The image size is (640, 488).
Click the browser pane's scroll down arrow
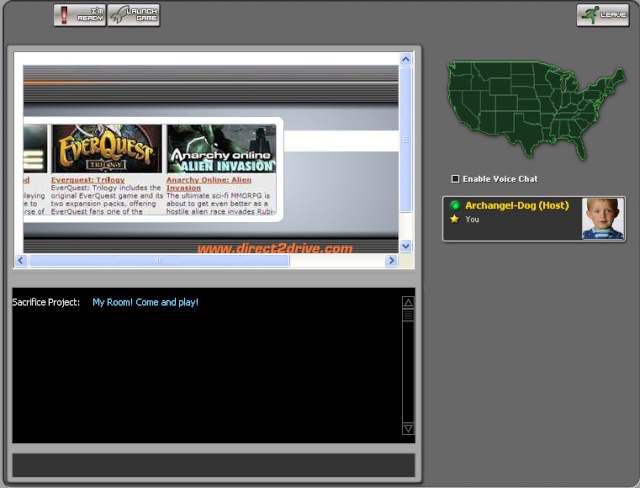click(x=405, y=246)
